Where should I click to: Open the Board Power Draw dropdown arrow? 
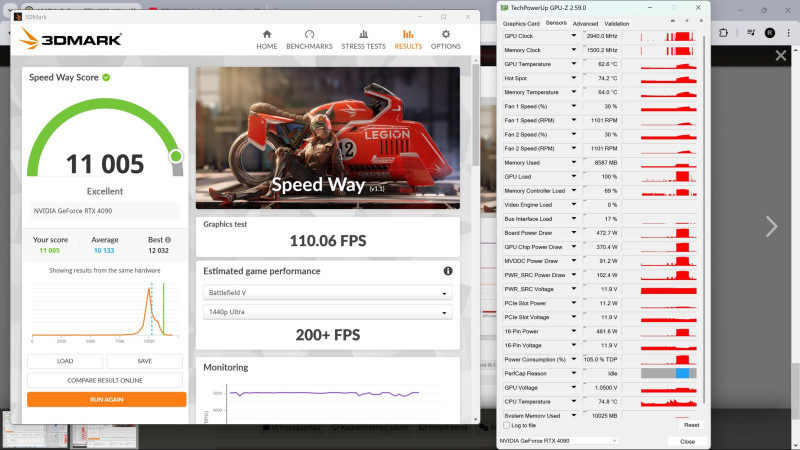tap(573, 233)
